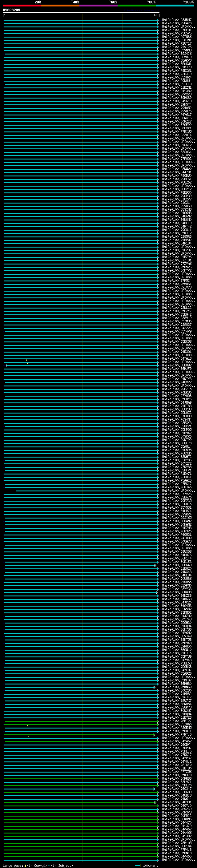Viewport: 197px width, 868px height.
Task: Click the white query bar from 1 to 393
Action: [x=81, y=12]
